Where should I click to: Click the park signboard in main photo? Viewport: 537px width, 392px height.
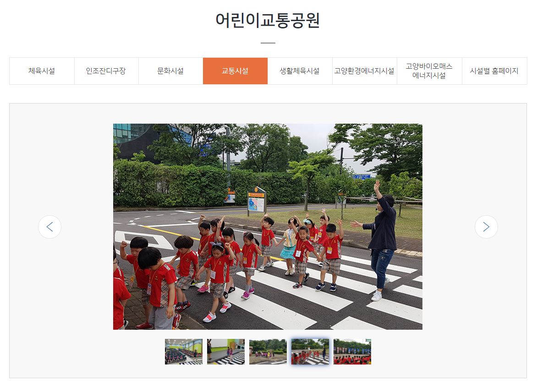click(257, 201)
